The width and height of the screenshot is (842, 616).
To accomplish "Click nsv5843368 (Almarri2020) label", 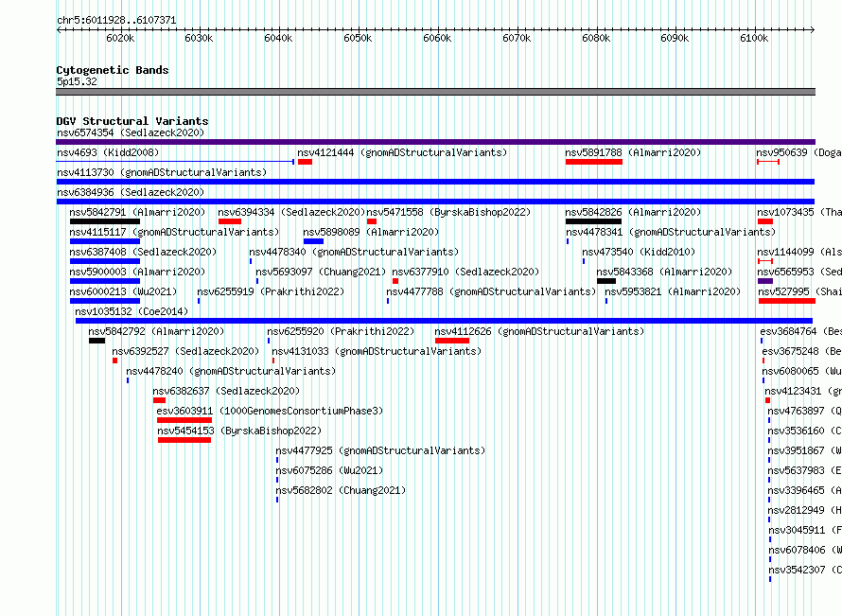I will coord(664,272).
